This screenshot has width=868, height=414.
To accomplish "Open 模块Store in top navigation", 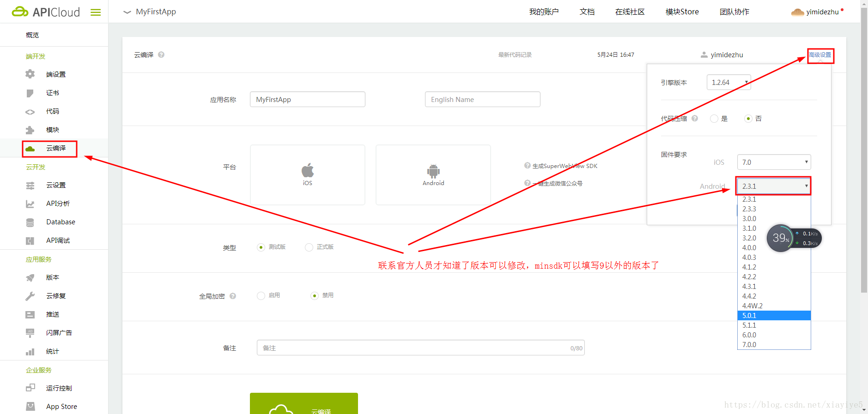I will click(682, 12).
